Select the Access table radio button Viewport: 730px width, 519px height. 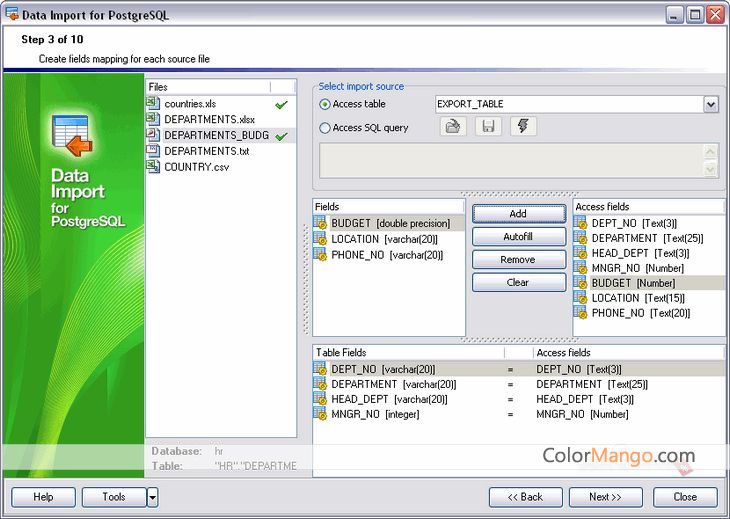coord(325,104)
